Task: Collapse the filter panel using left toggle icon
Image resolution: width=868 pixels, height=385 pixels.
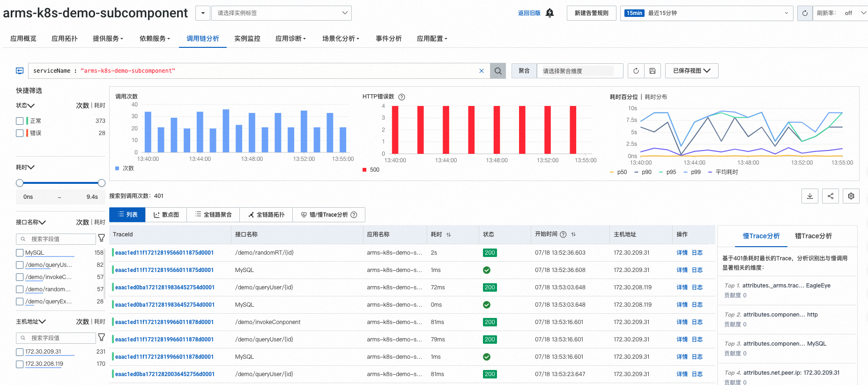Action: tap(20, 71)
